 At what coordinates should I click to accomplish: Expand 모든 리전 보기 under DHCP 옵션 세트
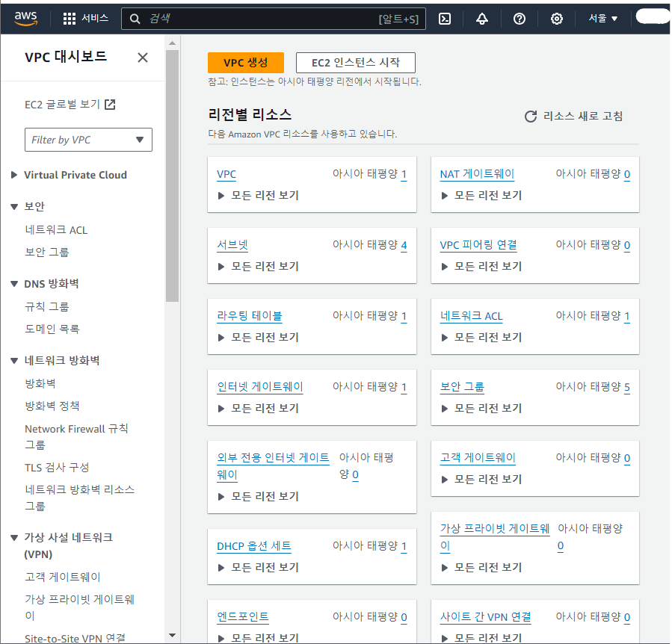[x=259, y=568]
